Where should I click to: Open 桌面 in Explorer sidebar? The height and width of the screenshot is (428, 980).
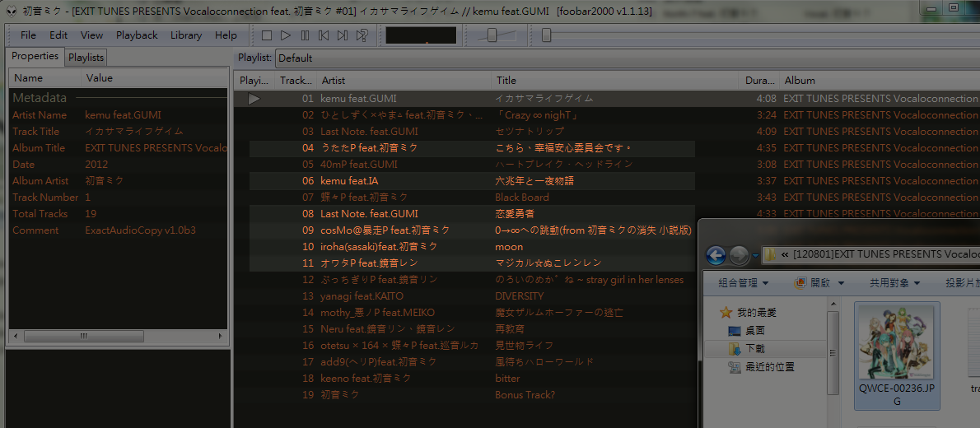[746, 331]
